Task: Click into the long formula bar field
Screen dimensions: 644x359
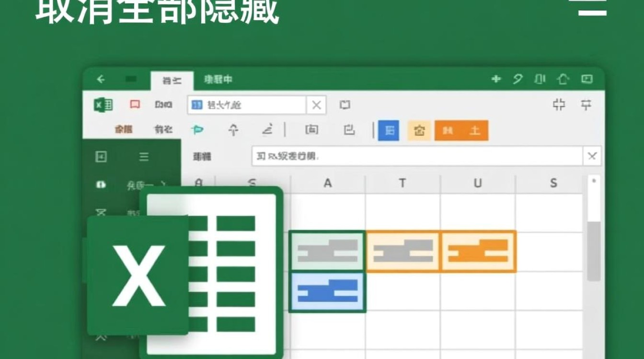Action: coord(417,156)
